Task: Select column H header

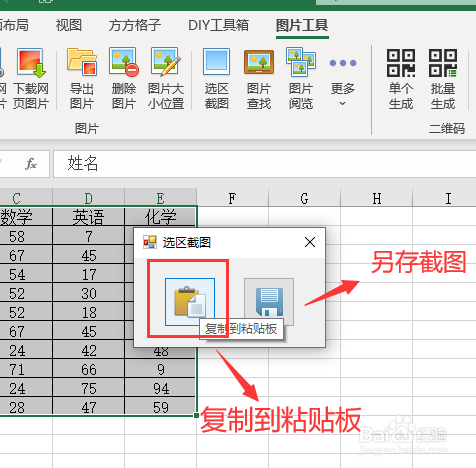Action: pyautogui.click(x=376, y=198)
